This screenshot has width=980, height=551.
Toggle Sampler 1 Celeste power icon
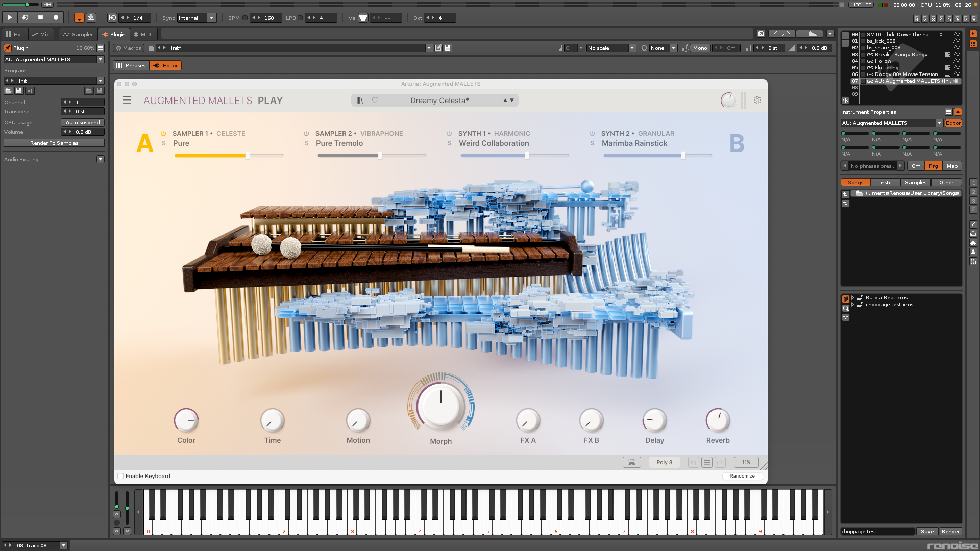coord(163,133)
